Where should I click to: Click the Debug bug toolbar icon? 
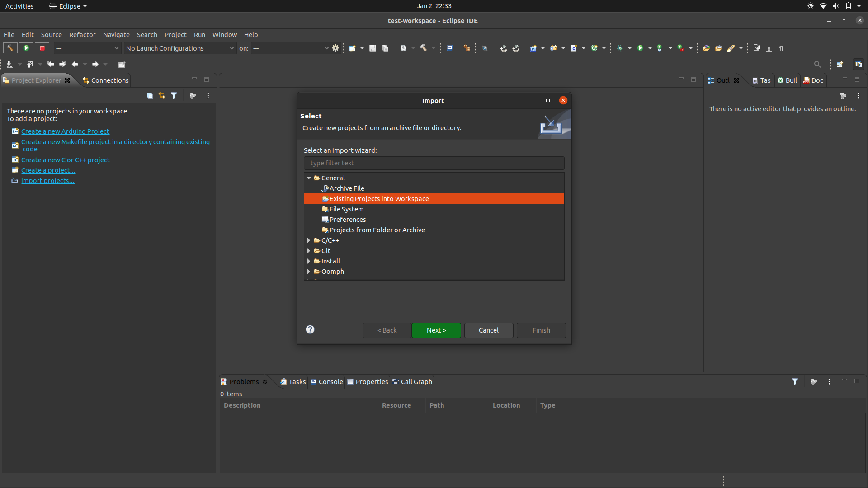(x=620, y=48)
